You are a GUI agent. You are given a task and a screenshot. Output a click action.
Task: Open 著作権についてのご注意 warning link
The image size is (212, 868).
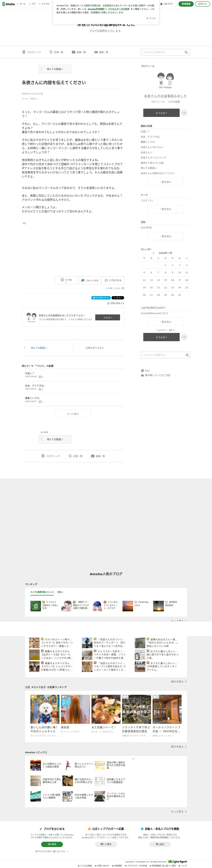pyautogui.click(x=156, y=375)
